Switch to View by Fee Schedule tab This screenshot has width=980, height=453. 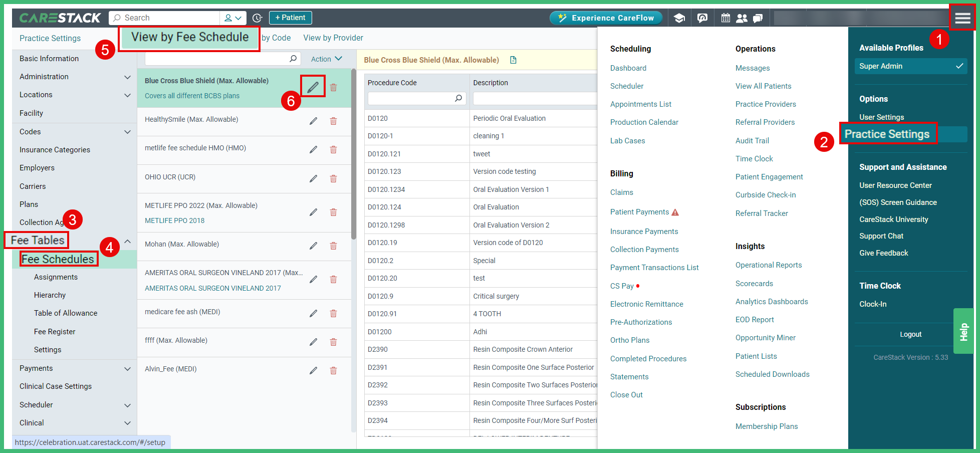click(x=190, y=38)
